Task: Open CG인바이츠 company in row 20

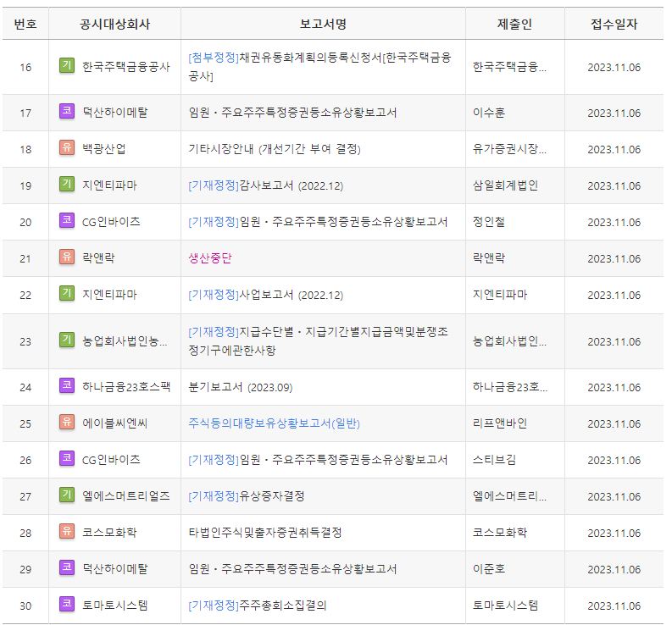Action: click(111, 222)
